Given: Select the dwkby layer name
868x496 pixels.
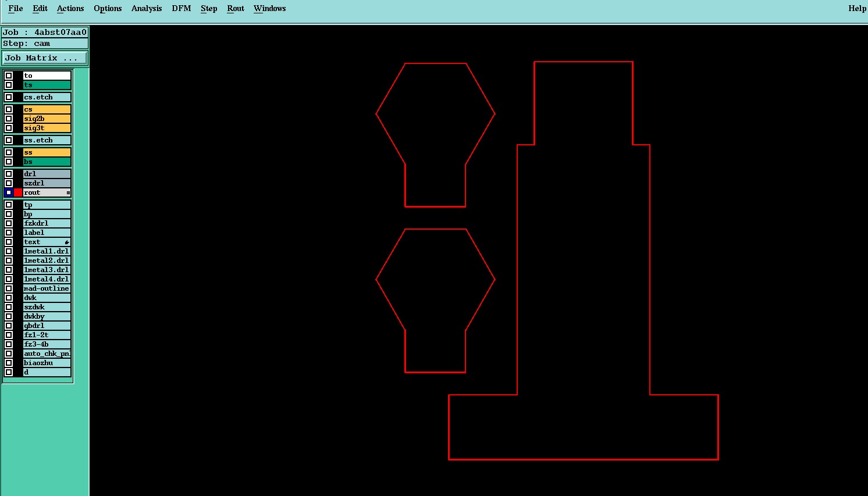Looking at the screenshot, I should click(47, 316).
